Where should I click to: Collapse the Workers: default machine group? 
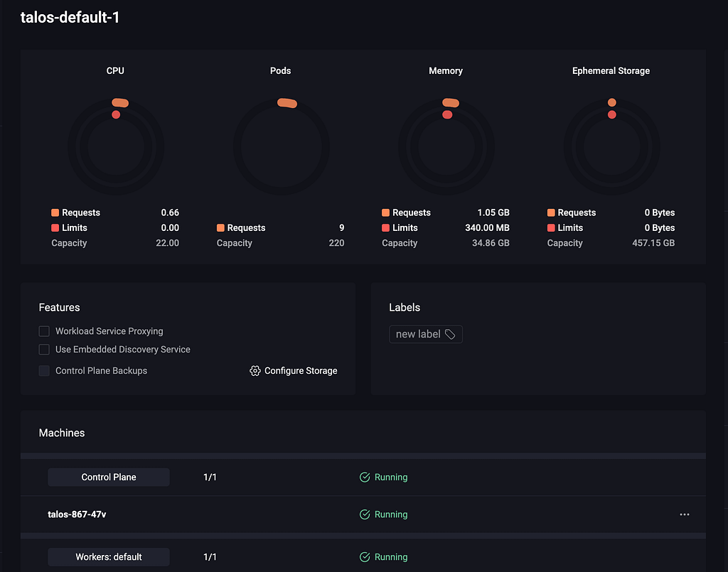109,557
